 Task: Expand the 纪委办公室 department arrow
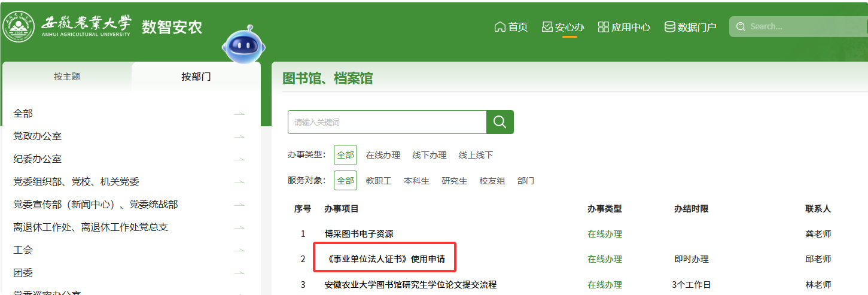239,159
